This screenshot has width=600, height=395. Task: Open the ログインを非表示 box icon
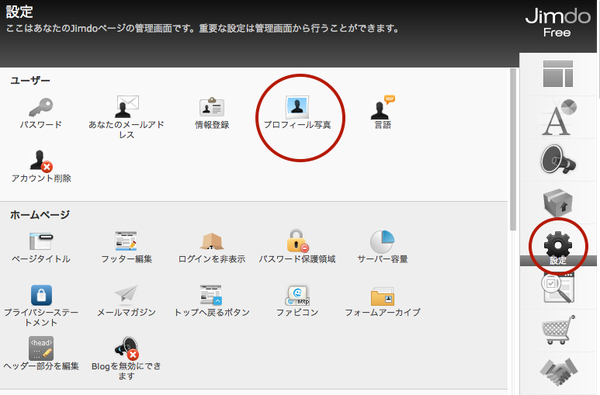(x=212, y=242)
